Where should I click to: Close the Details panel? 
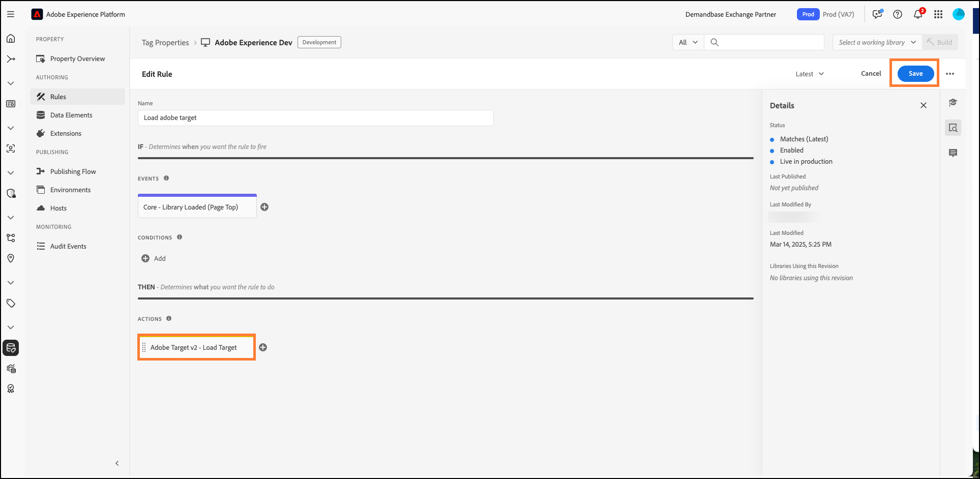pyautogui.click(x=924, y=105)
